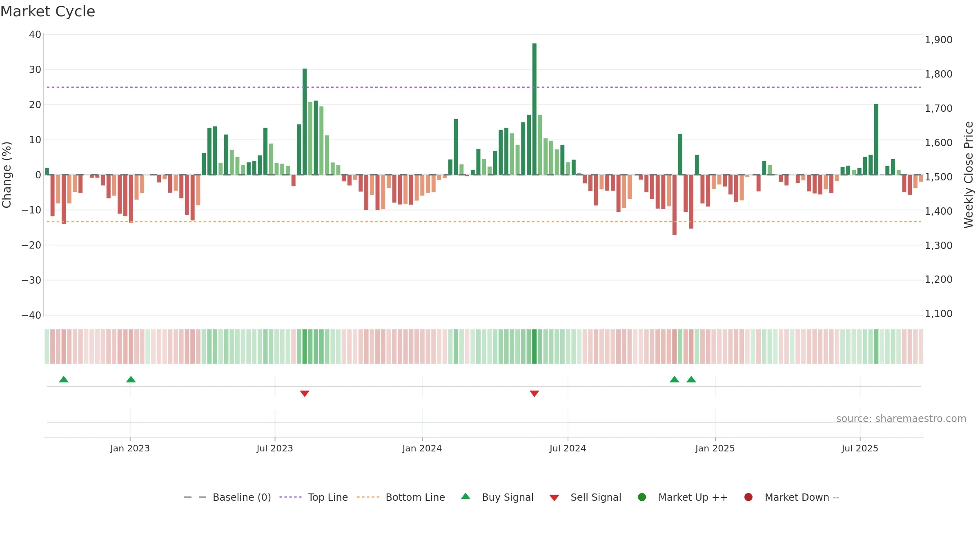980x551 pixels.
Task: Toggle the Baseline (0) legend entry
Action: pos(227,497)
